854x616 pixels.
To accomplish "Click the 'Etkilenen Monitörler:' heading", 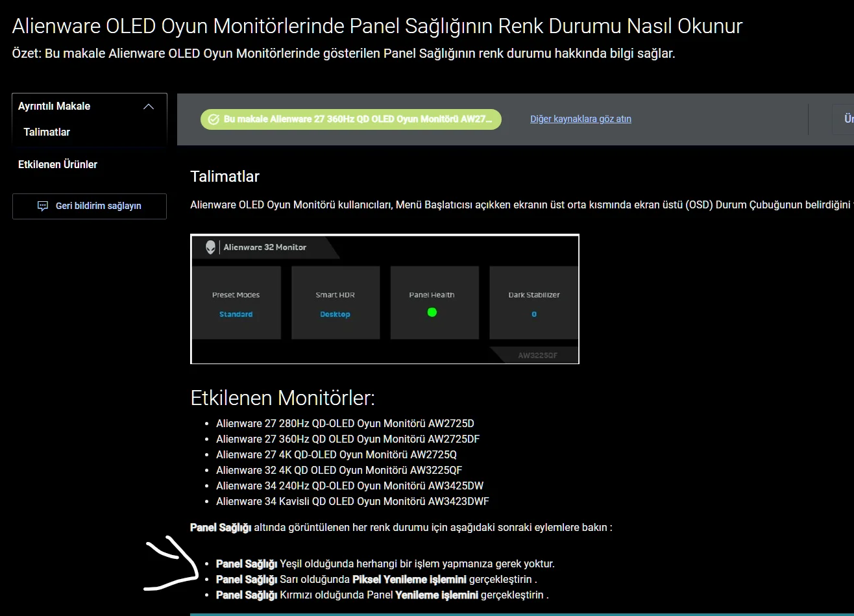I will coord(283,398).
